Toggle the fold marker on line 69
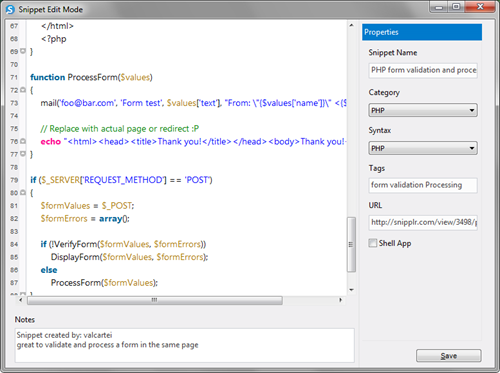This screenshot has width=500, height=373. coord(23,51)
